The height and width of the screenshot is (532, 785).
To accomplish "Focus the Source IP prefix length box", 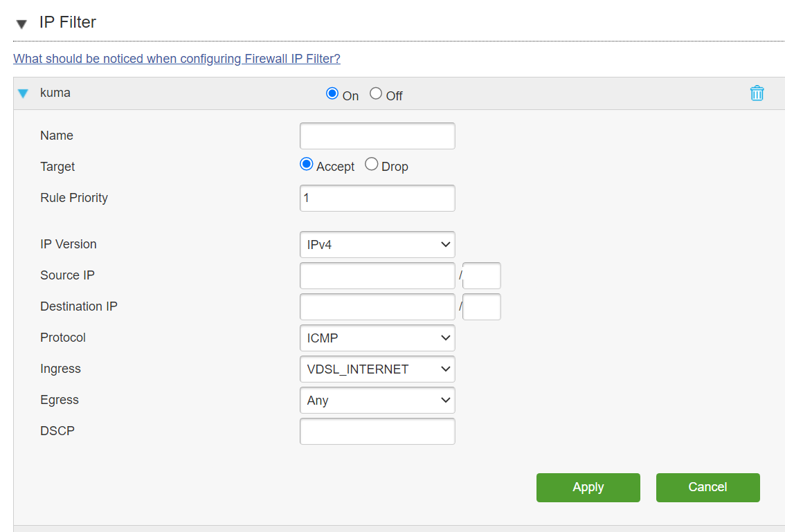I will click(x=482, y=276).
